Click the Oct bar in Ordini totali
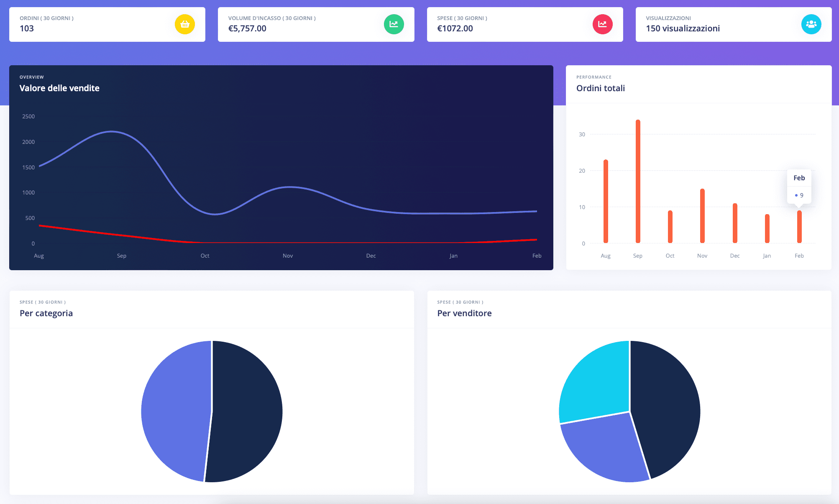The image size is (839, 504). pos(670,227)
